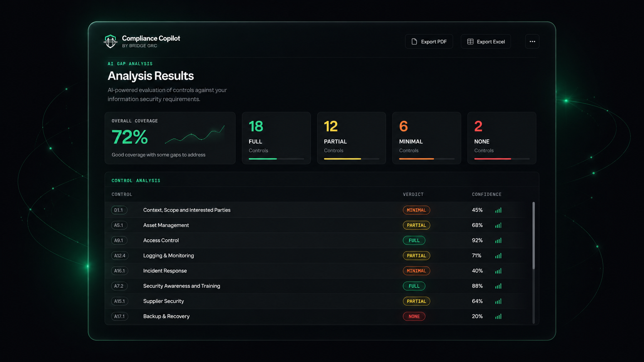This screenshot has height=362, width=644.
Task: Click the Export PDF button
Action: click(429, 42)
